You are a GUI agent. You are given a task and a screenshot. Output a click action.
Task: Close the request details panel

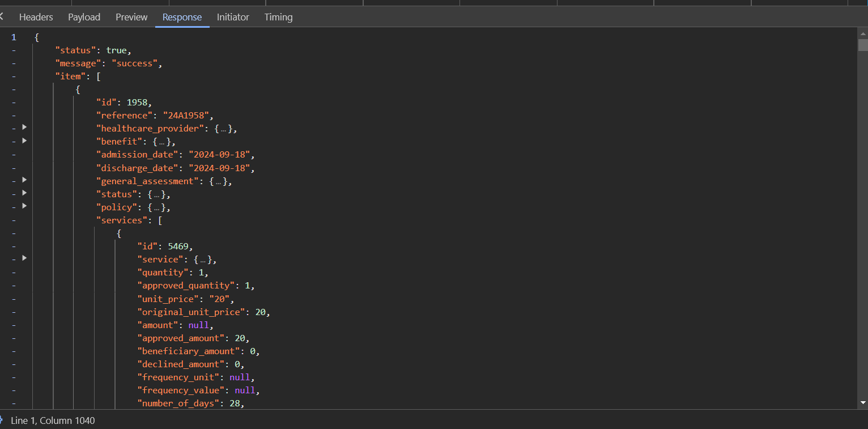[2, 17]
